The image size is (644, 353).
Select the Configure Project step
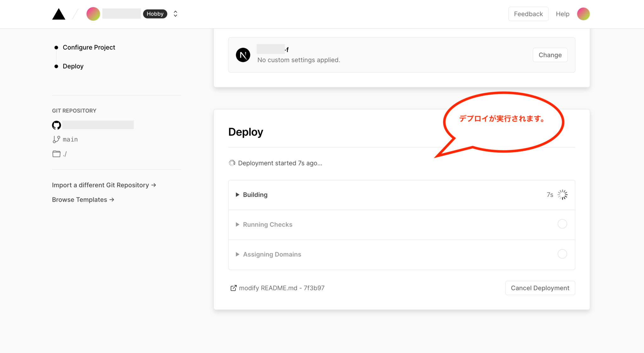(x=89, y=48)
